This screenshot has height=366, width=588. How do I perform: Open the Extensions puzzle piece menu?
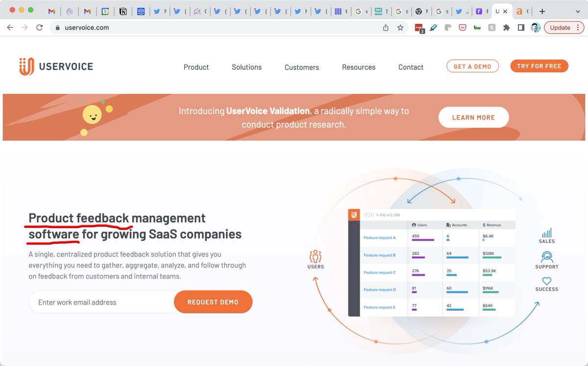click(x=507, y=28)
